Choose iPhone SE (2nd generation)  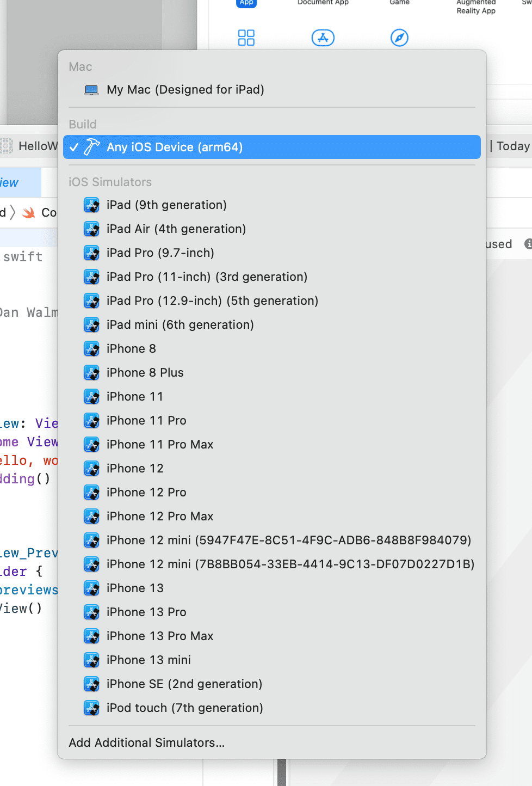click(x=184, y=684)
